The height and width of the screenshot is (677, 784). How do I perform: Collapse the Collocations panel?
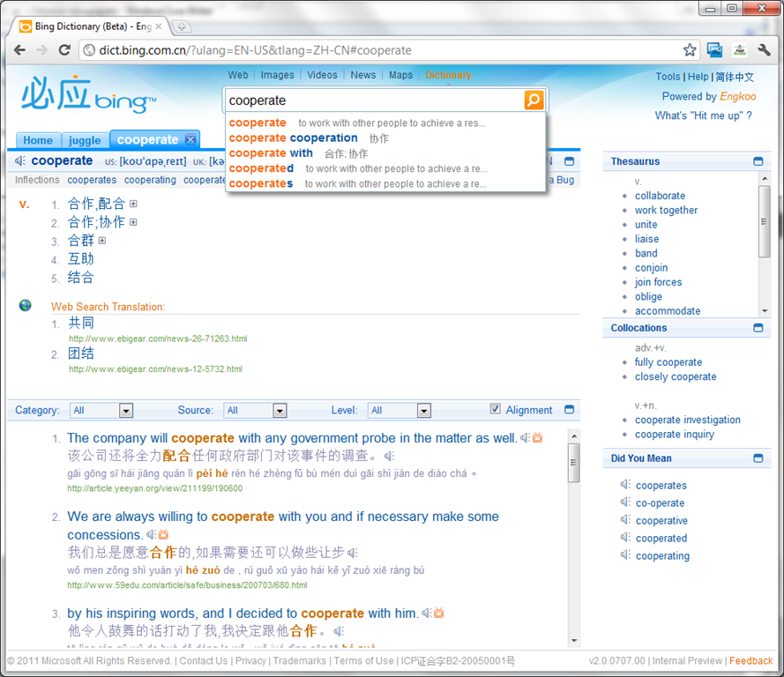pyautogui.click(x=758, y=328)
